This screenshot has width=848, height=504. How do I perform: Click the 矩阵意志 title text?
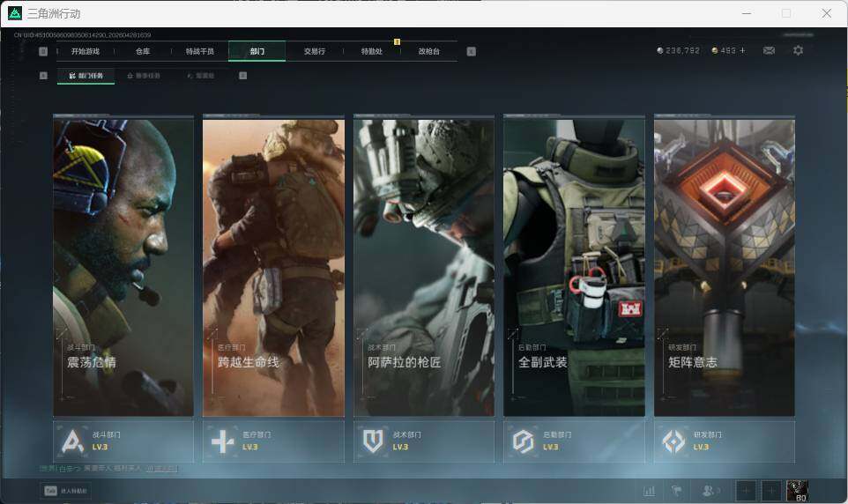tap(693, 362)
